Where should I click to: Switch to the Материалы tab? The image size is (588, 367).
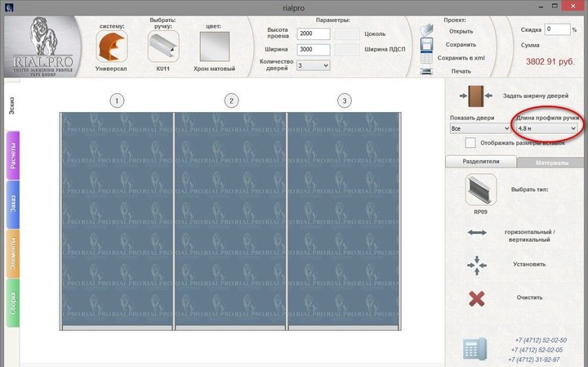point(552,163)
